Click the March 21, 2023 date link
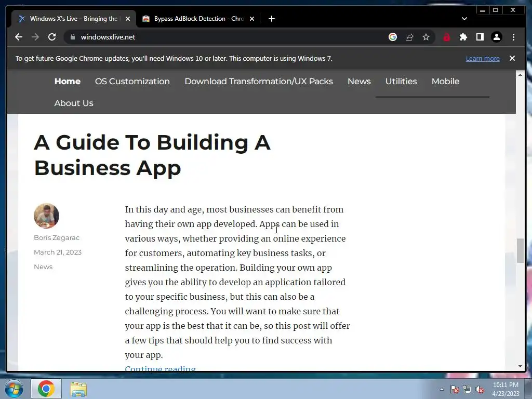 [x=58, y=252]
